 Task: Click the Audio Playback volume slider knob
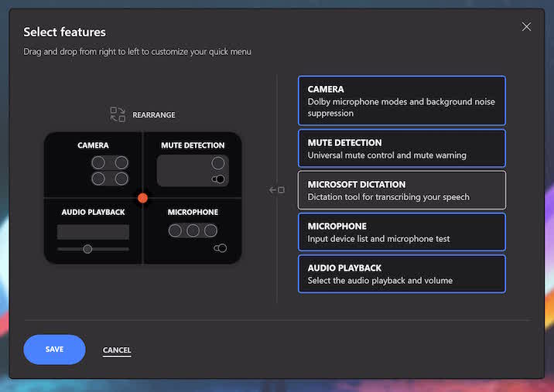(87, 249)
